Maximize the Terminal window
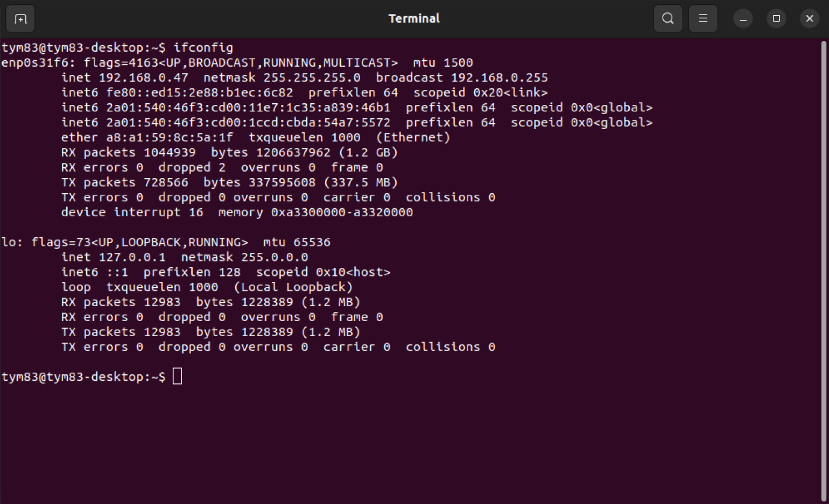 (776, 19)
